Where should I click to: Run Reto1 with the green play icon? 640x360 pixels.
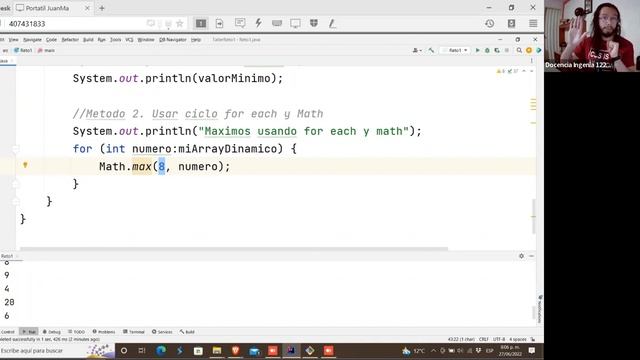click(x=478, y=50)
